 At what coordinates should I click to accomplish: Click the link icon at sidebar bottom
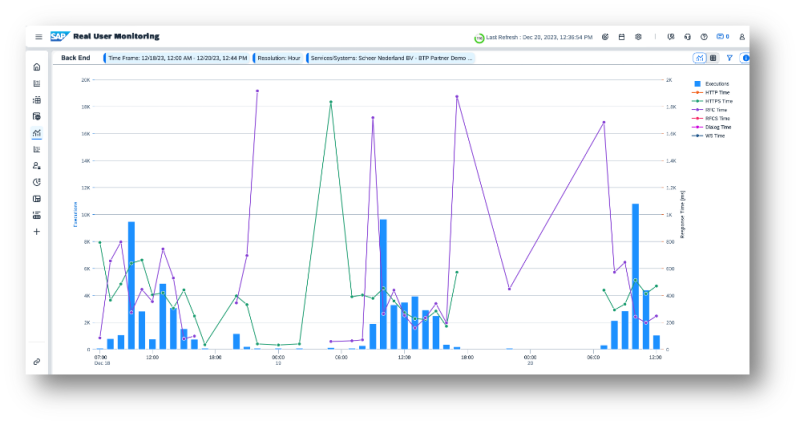(37, 361)
